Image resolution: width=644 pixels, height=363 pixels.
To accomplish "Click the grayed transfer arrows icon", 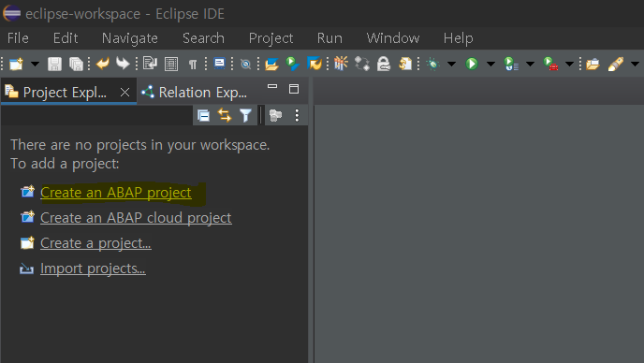I will point(362,64).
